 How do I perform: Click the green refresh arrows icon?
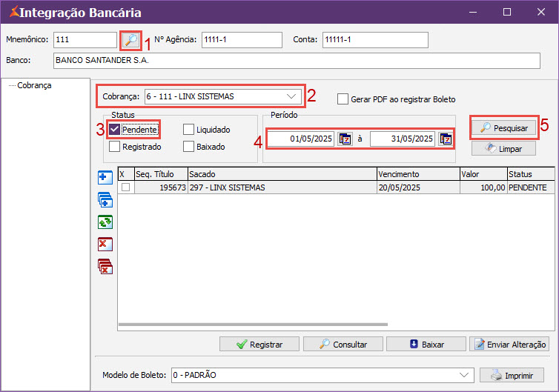[x=105, y=222]
